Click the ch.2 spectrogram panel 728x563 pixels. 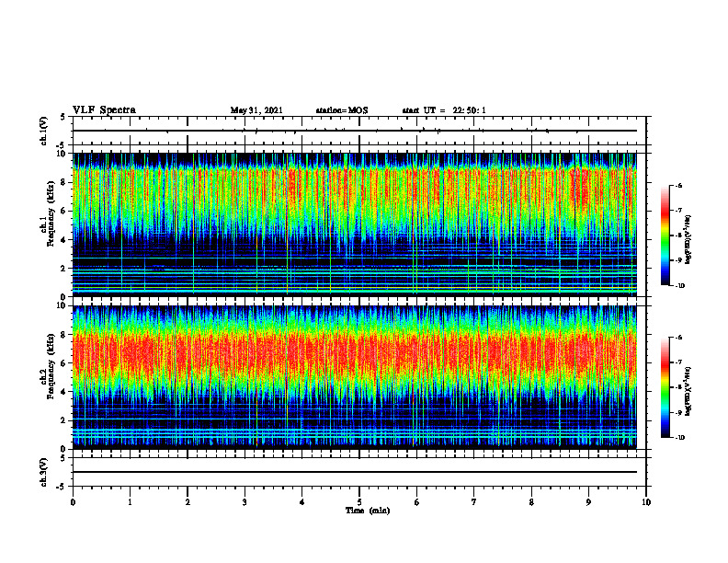click(354, 377)
